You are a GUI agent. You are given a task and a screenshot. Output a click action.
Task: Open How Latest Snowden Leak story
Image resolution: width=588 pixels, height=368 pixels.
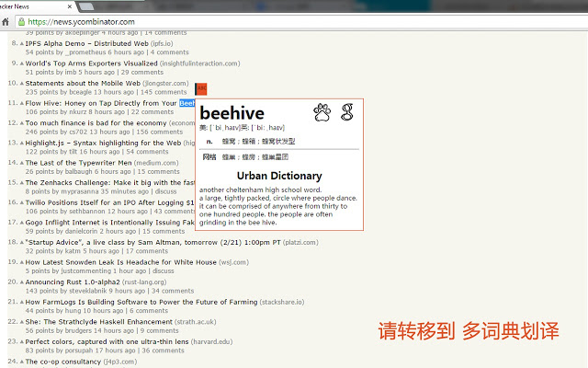(120, 262)
